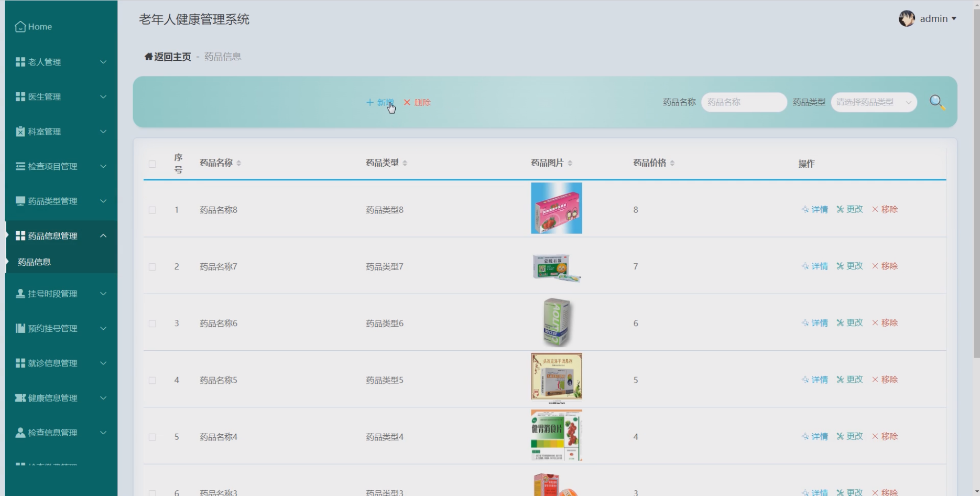Click the 药品类型管理 monitor icon

tap(20, 201)
